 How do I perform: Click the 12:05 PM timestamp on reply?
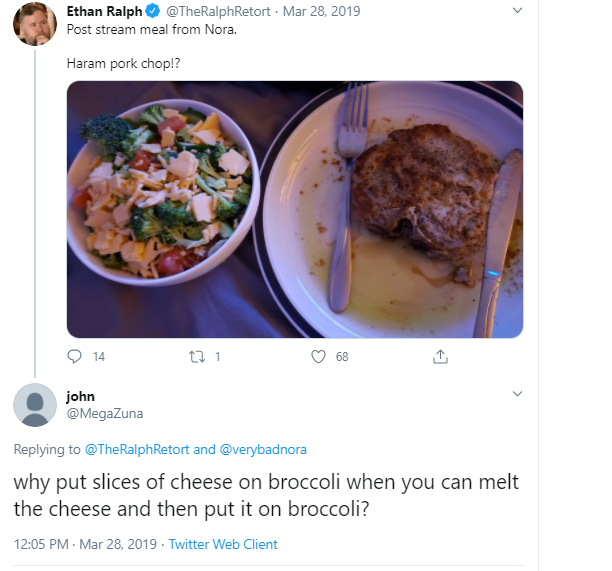[41, 544]
